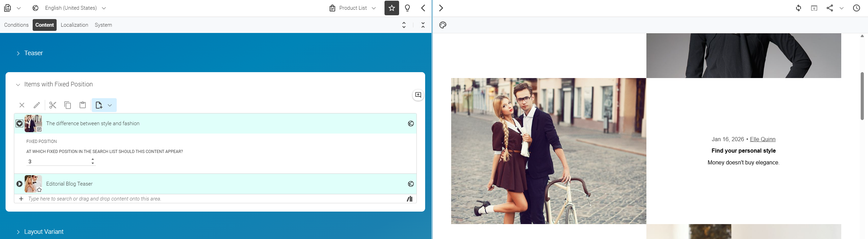This screenshot has height=239, width=868.
Task: Open preview in new window icon
Action: (x=814, y=8)
